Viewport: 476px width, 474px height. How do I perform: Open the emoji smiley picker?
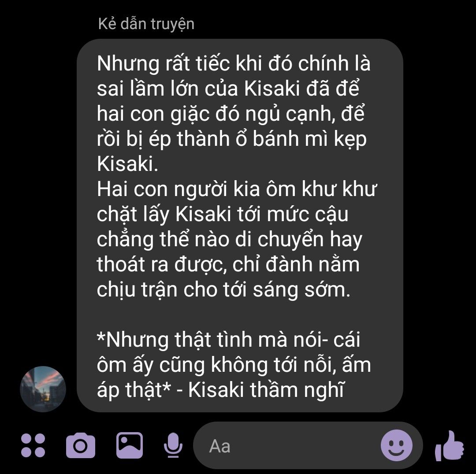tap(397, 445)
